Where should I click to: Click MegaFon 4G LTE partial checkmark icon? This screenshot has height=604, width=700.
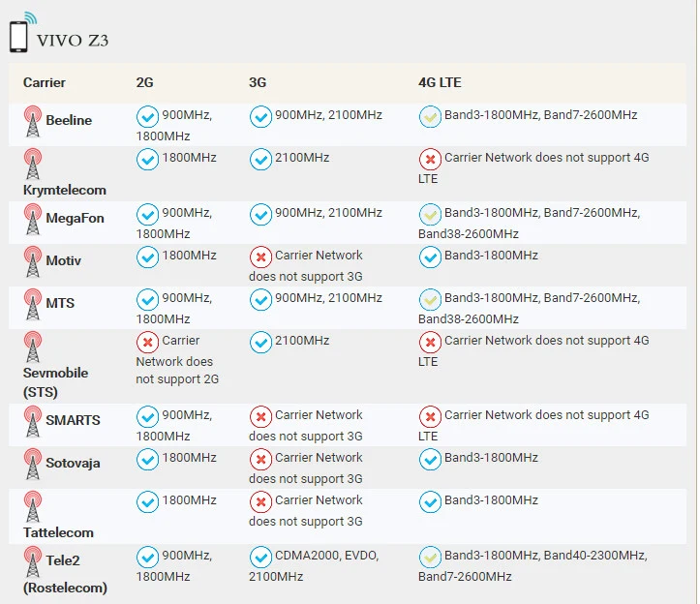coord(430,215)
